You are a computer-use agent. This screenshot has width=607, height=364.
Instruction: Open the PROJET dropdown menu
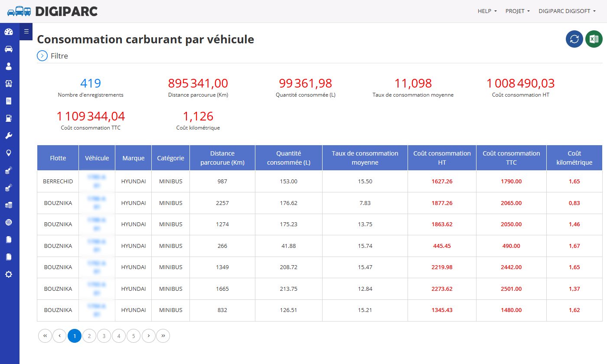click(518, 11)
